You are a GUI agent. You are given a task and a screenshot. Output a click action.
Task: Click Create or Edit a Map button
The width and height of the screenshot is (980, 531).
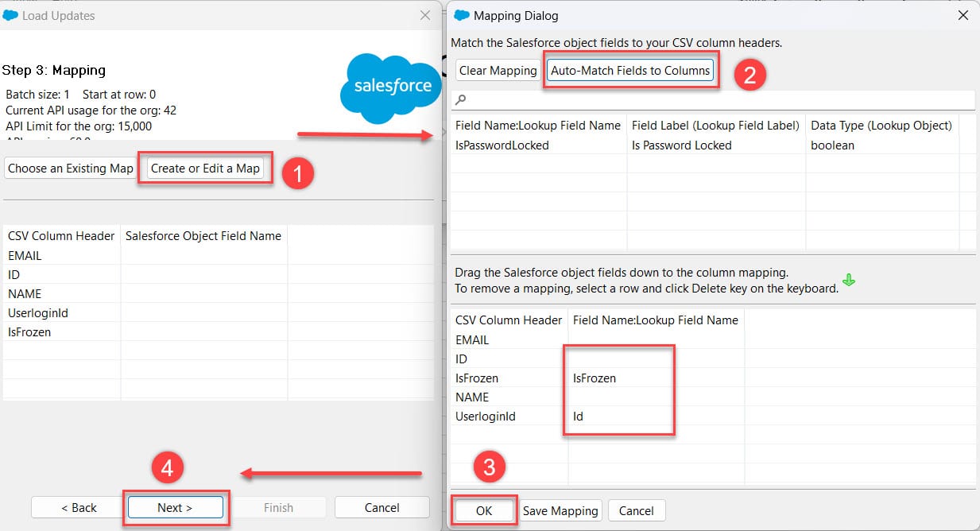point(205,169)
